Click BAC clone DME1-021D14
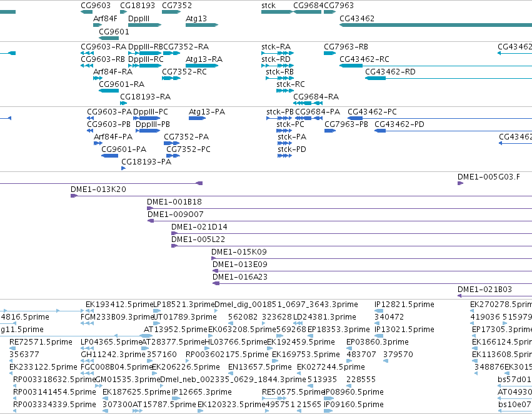Image resolution: width=532 pixels, height=414 pixels. point(351,233)
